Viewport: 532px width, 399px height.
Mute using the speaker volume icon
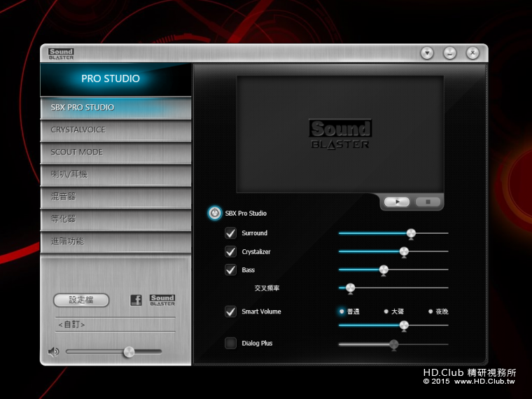click(53, 352)
